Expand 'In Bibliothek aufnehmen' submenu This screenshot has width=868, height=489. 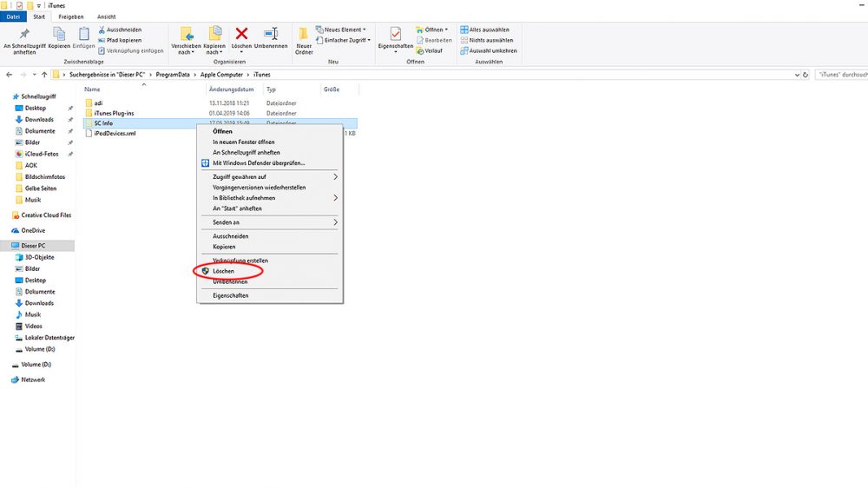270,198
